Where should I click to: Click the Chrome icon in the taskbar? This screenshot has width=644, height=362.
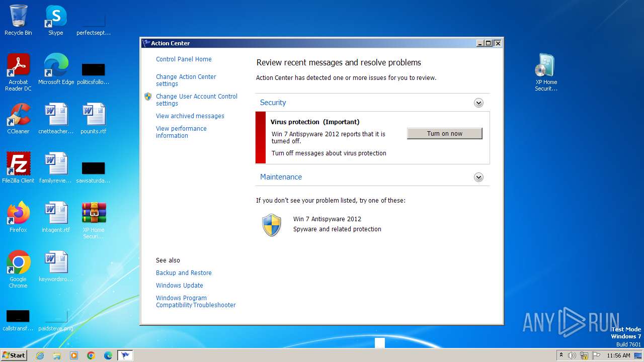(x=91, y=355)
